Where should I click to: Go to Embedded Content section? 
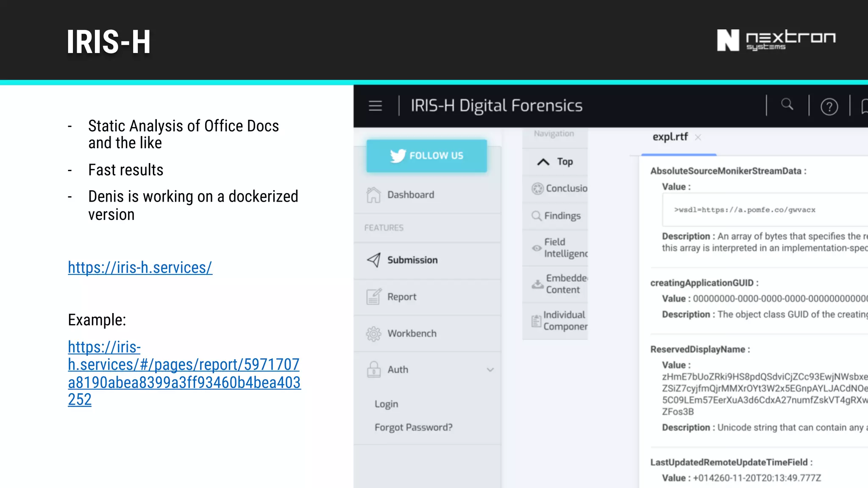point(555,284)
